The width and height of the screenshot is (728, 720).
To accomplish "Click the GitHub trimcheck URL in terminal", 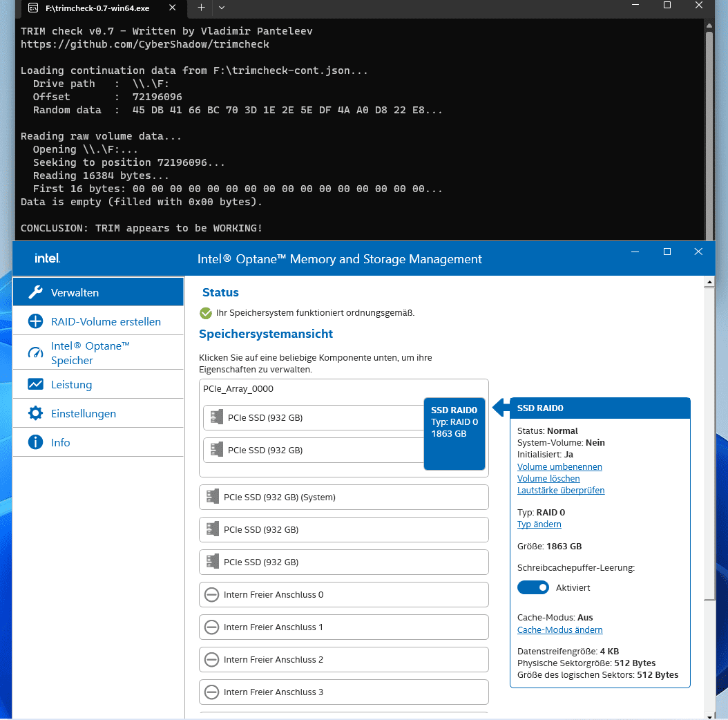I will pos(145,44).
